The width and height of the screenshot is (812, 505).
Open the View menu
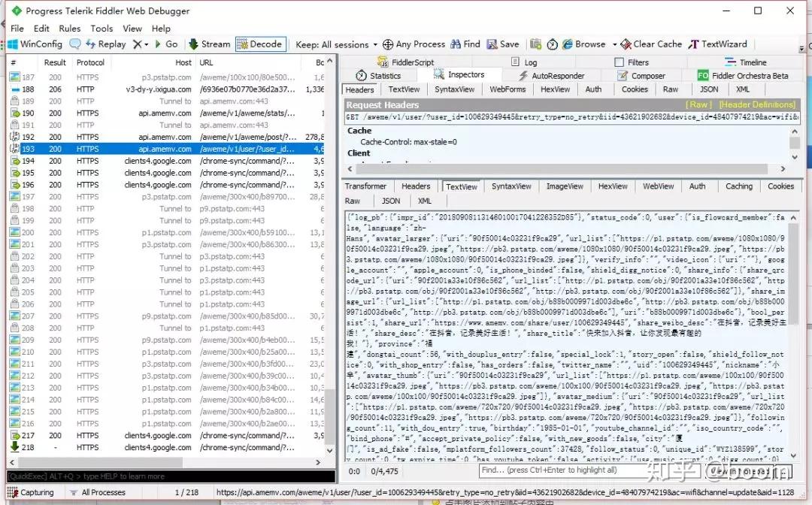(x=132, y=29)
